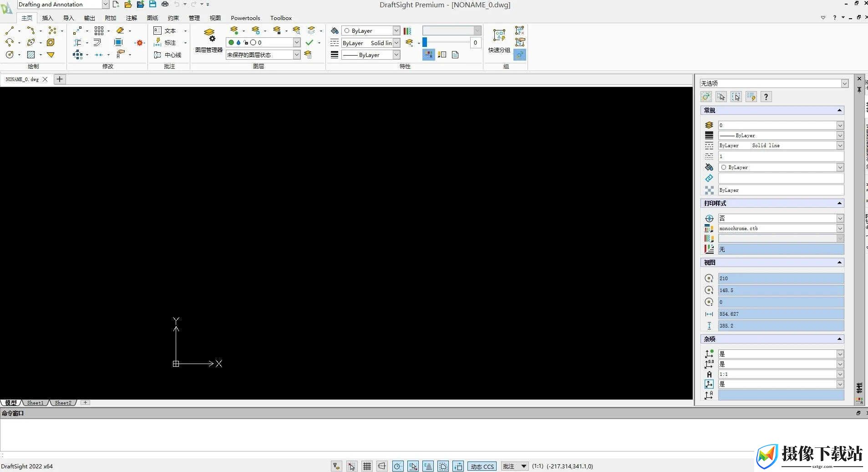
Task: Toggle Ortho mode in status bar
Action: tap(382, 466)
